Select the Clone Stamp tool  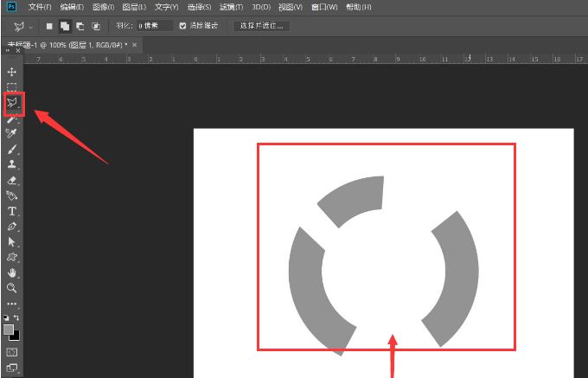tap(12, 164)
